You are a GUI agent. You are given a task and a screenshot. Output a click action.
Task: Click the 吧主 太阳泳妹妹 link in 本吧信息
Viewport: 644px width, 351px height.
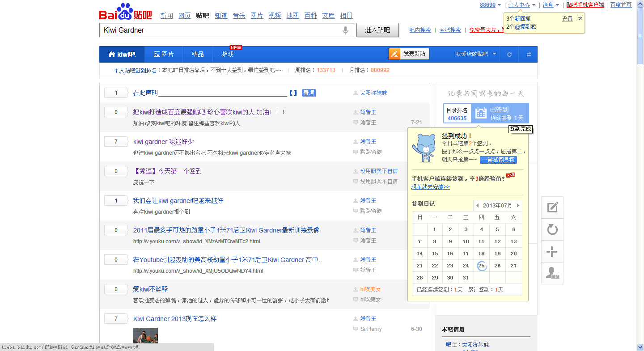(x=475, y=345)
